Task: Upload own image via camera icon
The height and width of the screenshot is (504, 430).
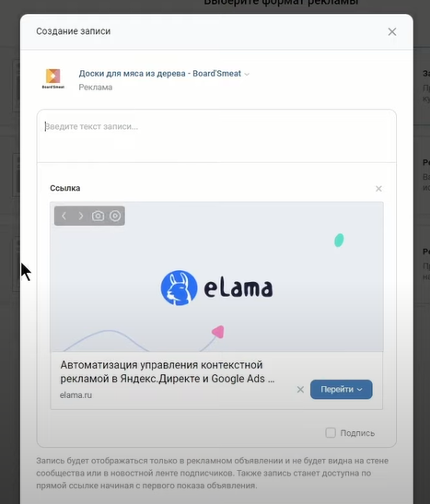Action: point(98,216)
